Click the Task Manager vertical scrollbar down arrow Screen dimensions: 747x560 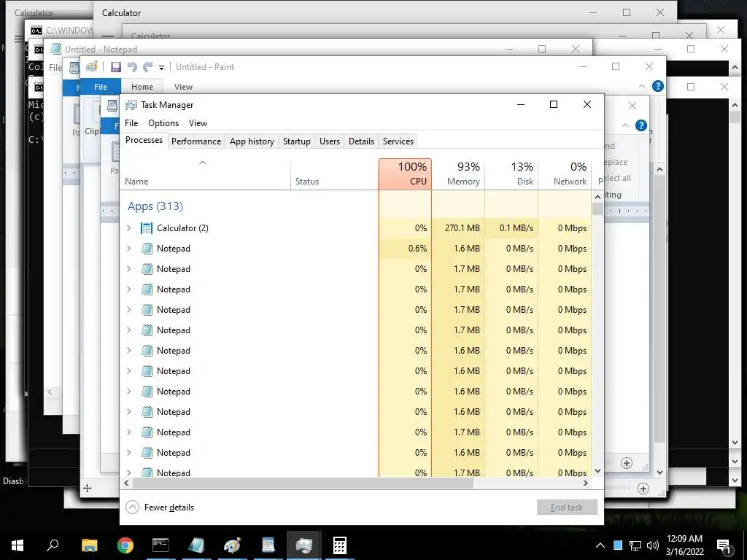598,471
